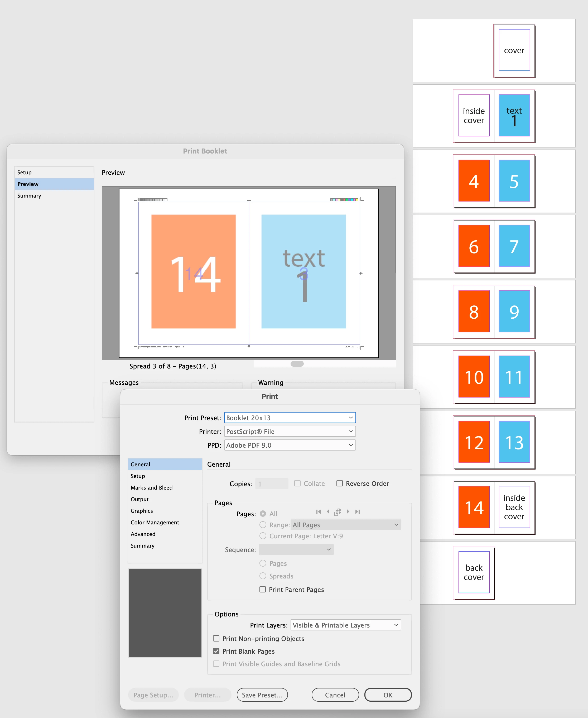Expand the Print Layers dropdown
588x718 pixels.
[x=345, y=625]
